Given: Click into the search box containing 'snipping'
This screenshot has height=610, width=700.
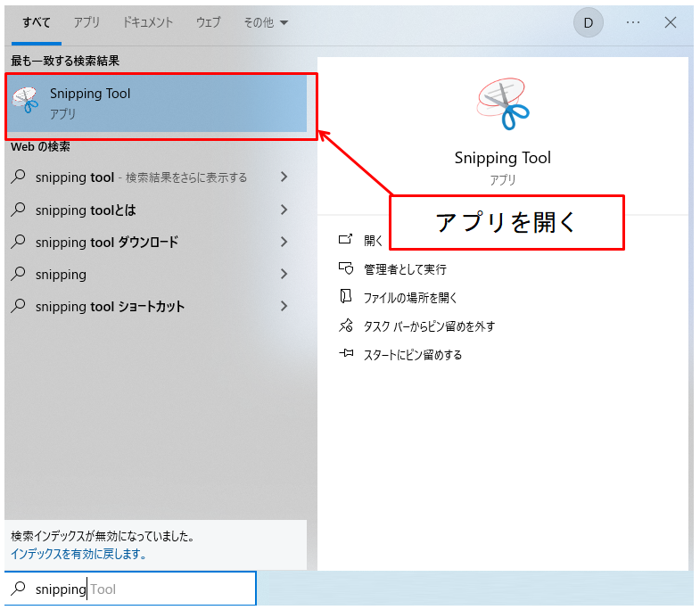Looking at the screenshot, I should point(130,589).
